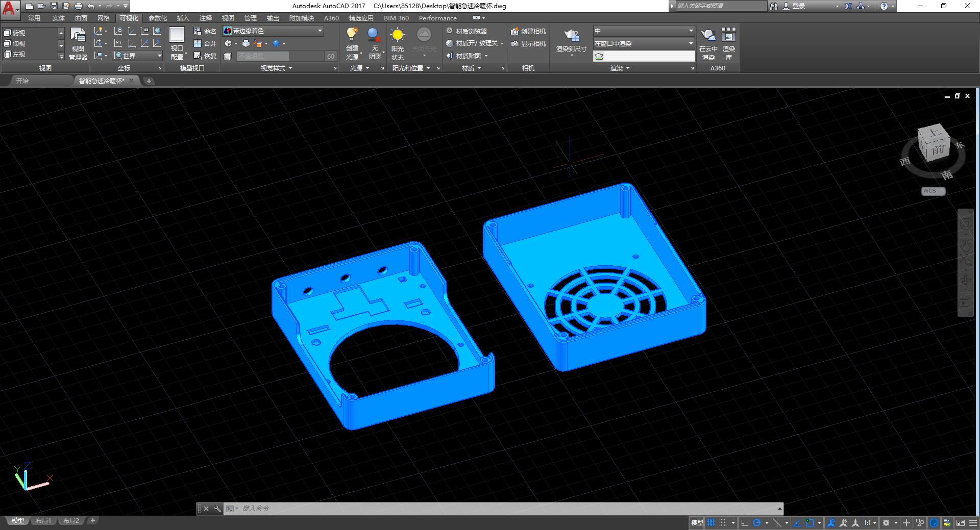980x530 pixels.
Task: Click the Autodesk Exchange X icon
Action: click(848, 6)
